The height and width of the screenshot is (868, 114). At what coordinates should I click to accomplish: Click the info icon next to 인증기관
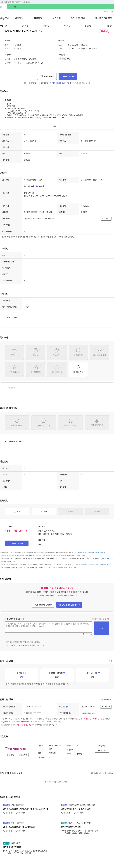pyautogui.click(x=67, y=707)
